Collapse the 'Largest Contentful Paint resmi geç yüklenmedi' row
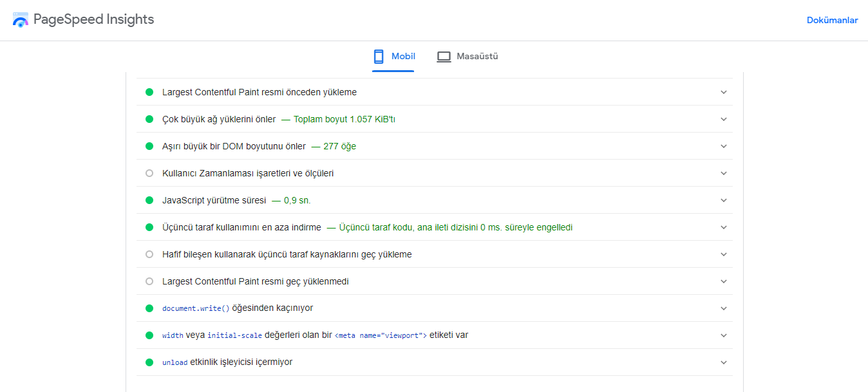This screenshot has height=392, width=868. (723, 281)
